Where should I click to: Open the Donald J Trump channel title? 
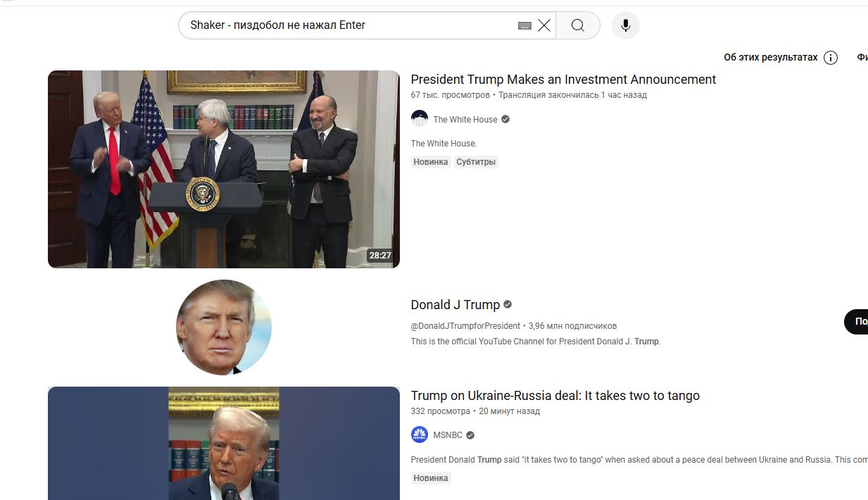click(455, 305)
